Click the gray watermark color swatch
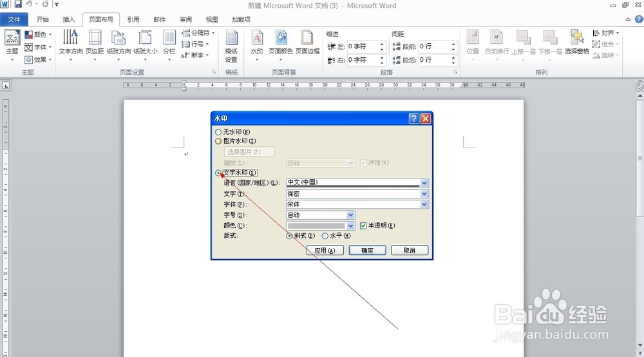 (x=316, y=226)
